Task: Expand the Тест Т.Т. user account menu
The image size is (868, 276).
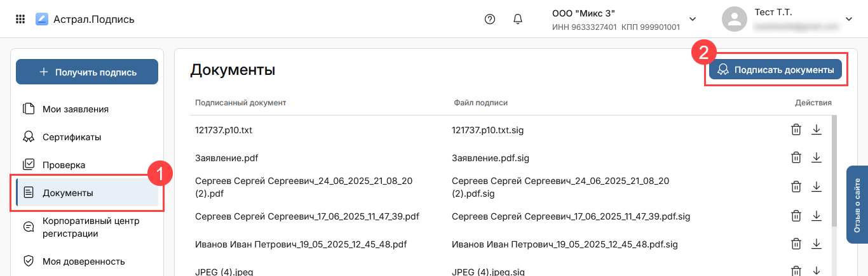Action: [848, 19]
